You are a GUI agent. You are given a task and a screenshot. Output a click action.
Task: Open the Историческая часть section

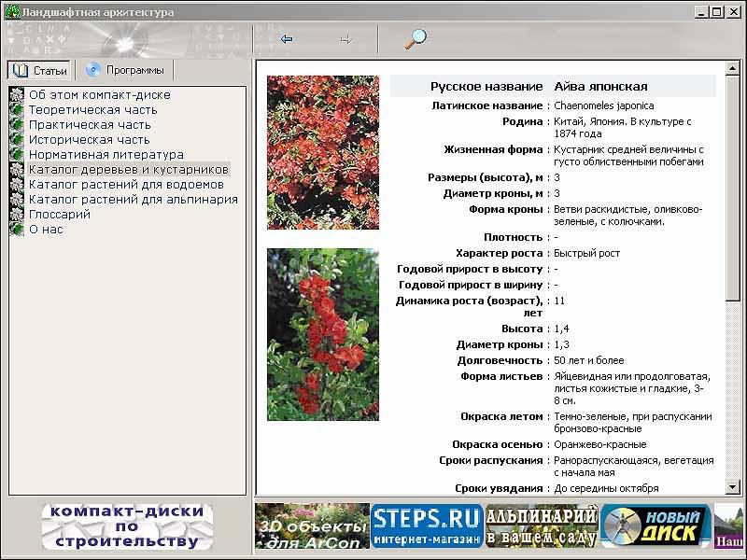(x=89, y=139)
